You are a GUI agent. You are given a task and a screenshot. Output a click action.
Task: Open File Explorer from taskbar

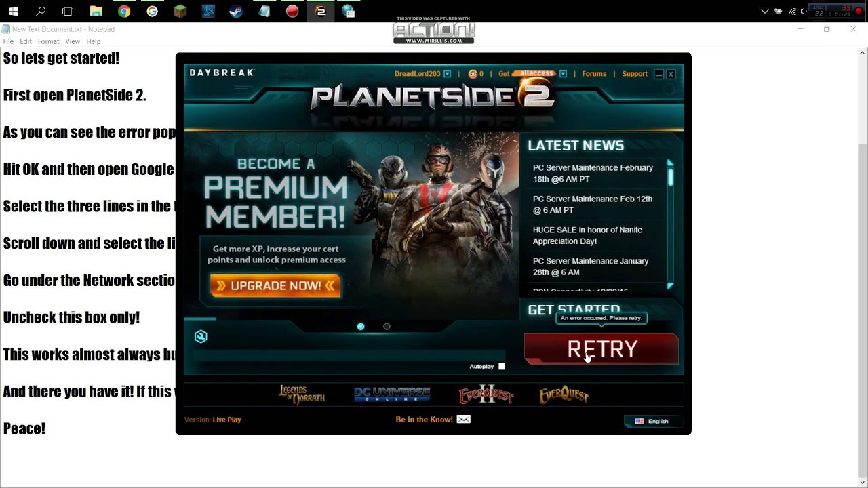[96, 11]
